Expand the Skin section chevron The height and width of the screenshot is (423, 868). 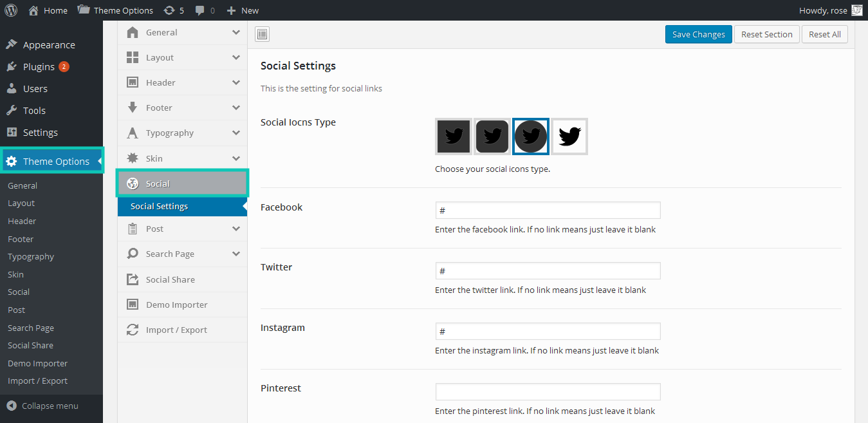[236, 158]
